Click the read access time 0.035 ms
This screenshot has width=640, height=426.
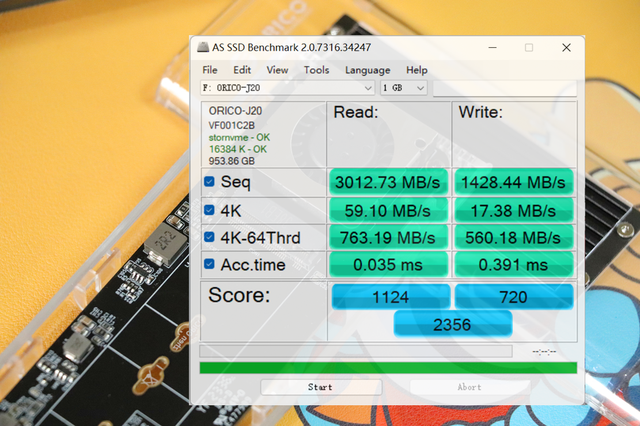coord(388,265)
